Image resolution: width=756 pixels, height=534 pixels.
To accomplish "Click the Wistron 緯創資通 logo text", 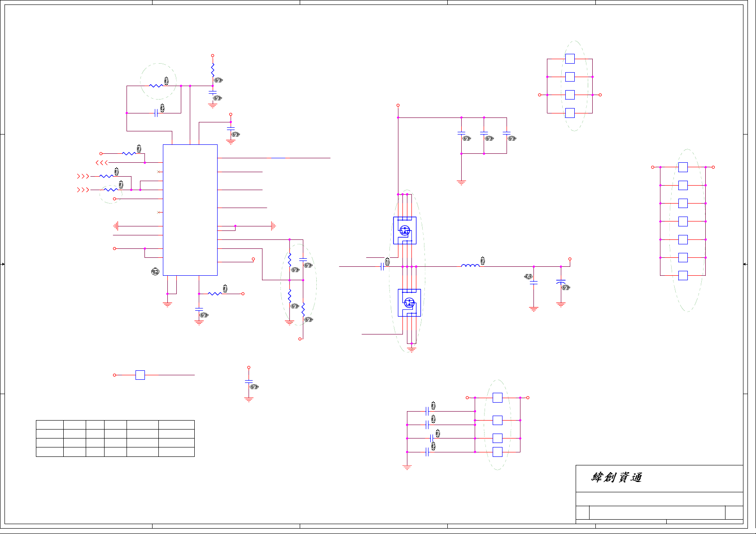I will click(616, 478).
